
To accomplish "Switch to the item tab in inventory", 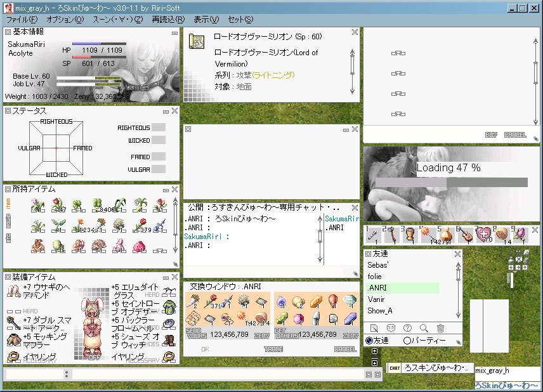I will point(8,204).
